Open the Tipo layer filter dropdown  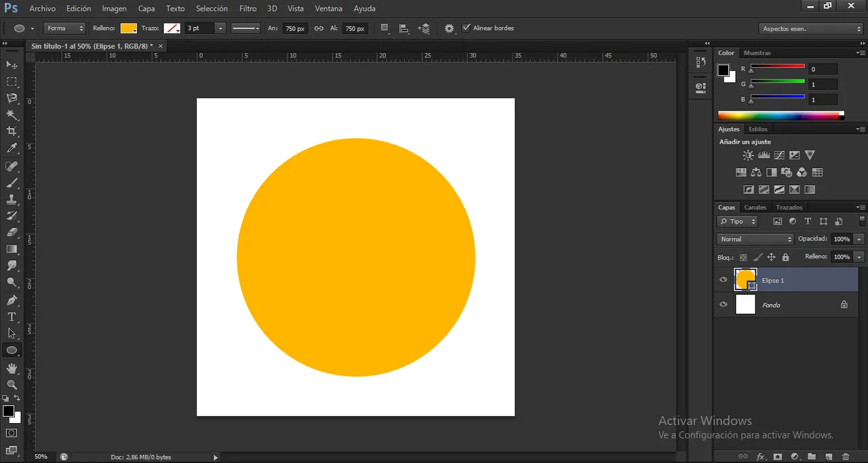pos(737,222)
